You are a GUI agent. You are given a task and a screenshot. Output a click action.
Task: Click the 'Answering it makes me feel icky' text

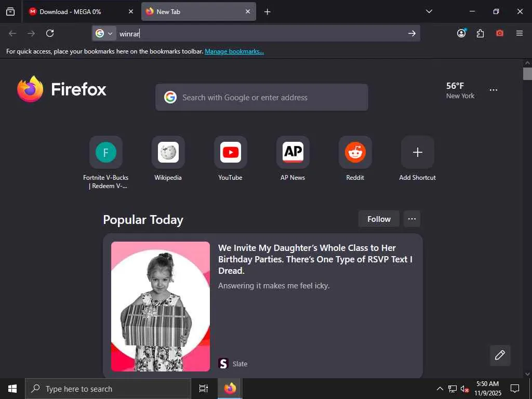[x=274, y=286]
